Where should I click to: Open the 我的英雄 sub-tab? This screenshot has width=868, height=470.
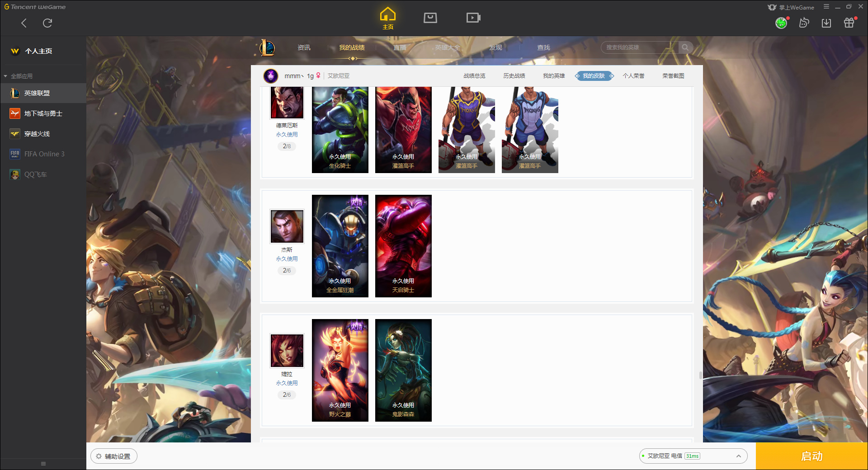point(554,76)
